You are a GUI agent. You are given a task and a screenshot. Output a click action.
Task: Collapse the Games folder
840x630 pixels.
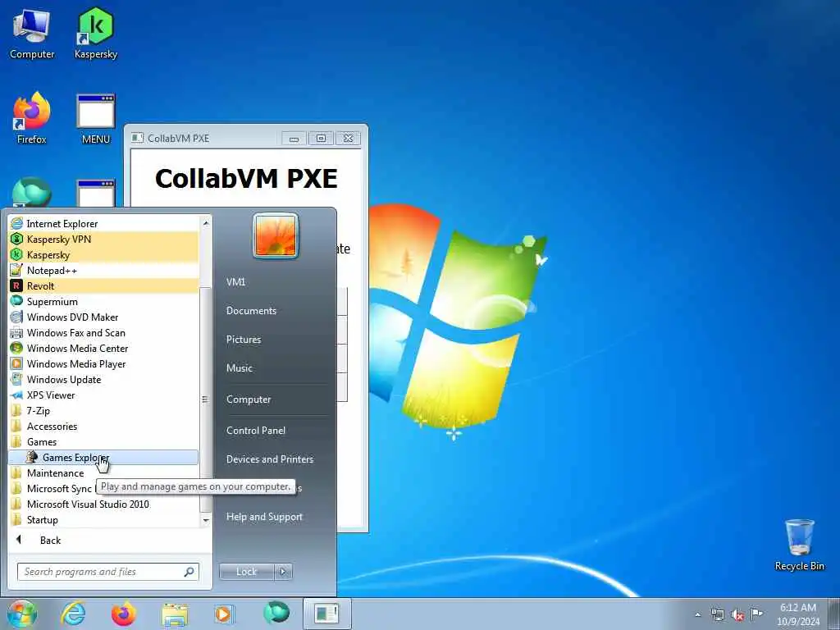click(103, 441)
